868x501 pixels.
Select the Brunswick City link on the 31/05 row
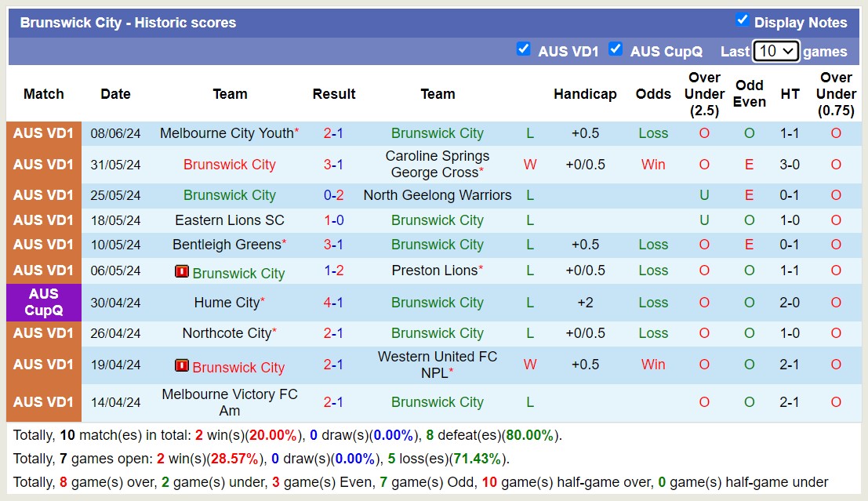229,165
